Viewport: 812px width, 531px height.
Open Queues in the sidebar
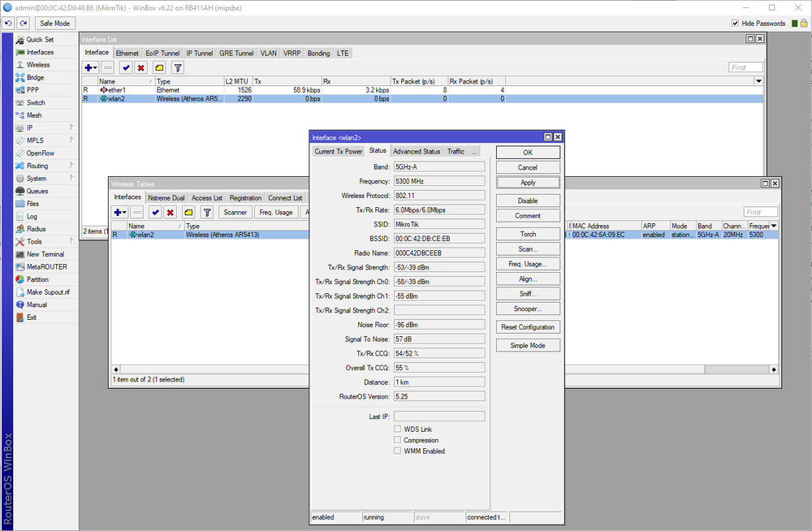point(37,191)
